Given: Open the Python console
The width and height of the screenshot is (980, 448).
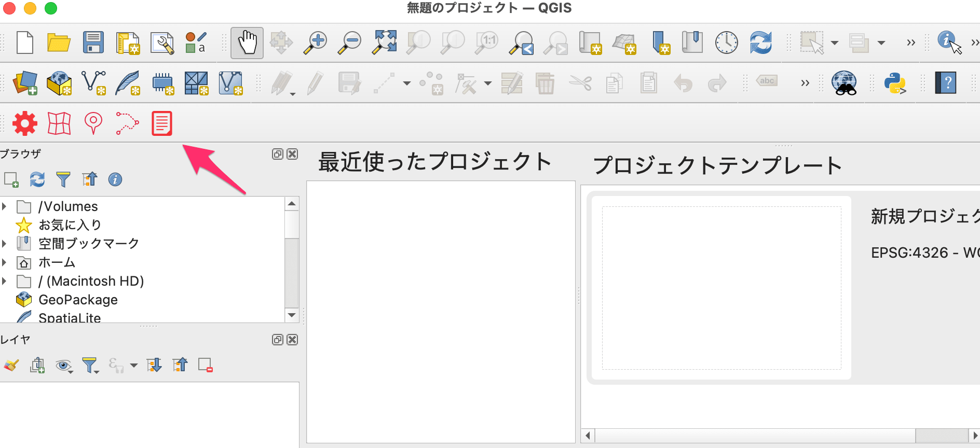Looking at the screenshot, I should click(895, 83).
